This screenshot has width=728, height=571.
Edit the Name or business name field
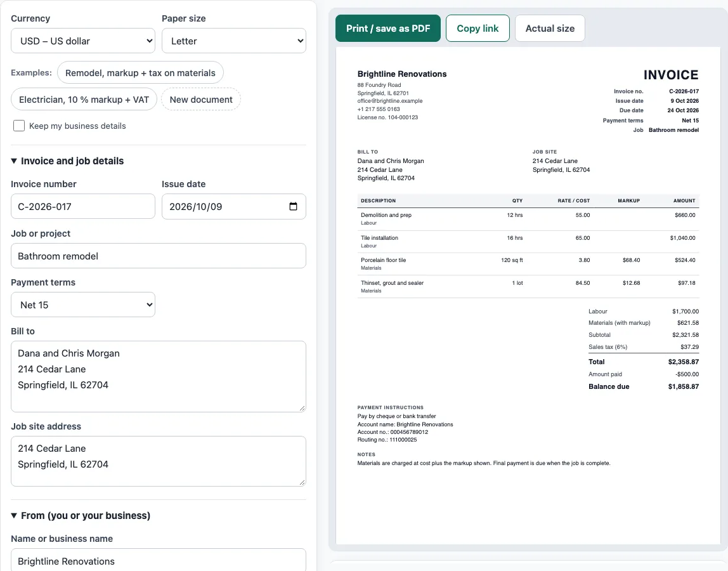coord(159,560)
